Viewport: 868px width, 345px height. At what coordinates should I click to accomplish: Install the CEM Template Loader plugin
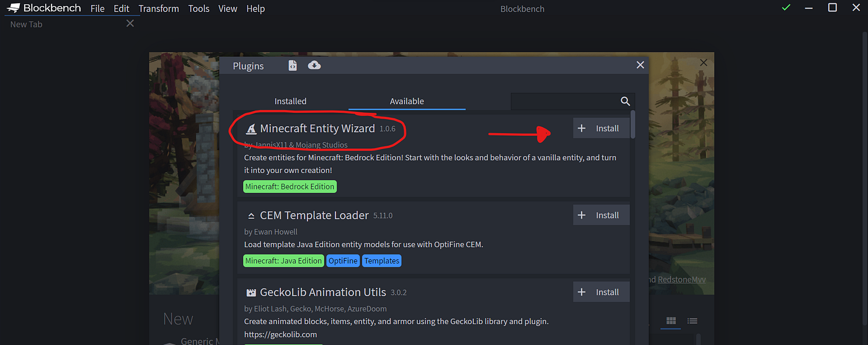600,215
